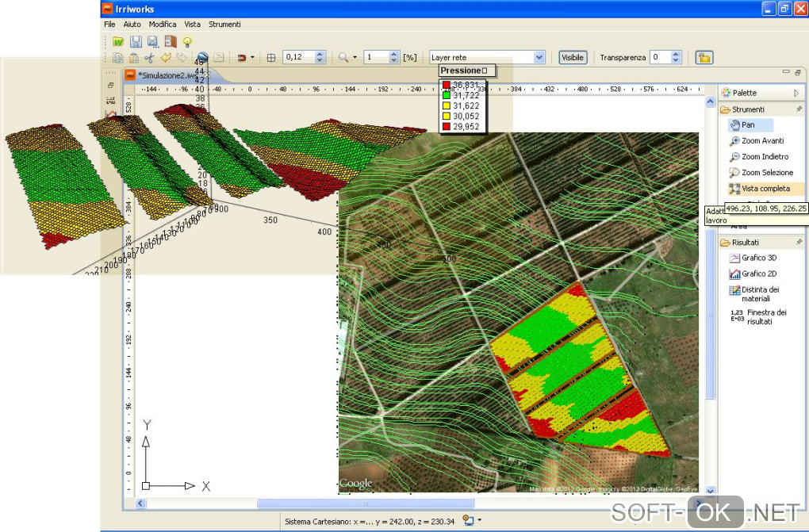Open the Grafico 2D chart
809x532 pixels.
(759, 274)
